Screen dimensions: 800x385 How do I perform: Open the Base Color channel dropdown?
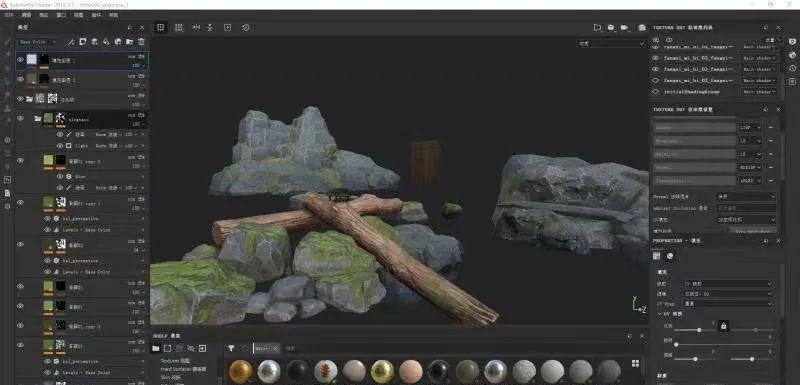[x=37, y=42]
